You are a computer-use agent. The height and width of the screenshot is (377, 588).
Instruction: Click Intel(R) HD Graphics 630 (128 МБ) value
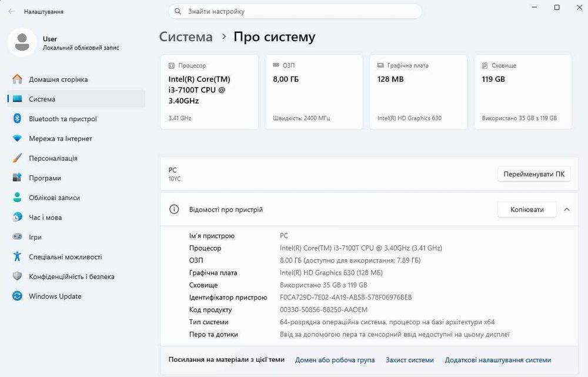pyautogui.click(x=331, y=273)
